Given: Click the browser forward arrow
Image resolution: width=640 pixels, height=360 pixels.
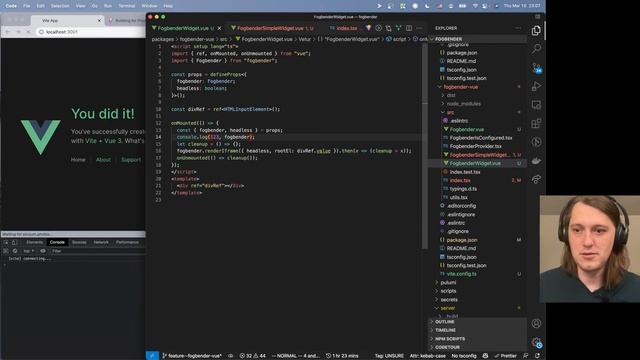Looking at the screenshot, I should tap(18, 32).
